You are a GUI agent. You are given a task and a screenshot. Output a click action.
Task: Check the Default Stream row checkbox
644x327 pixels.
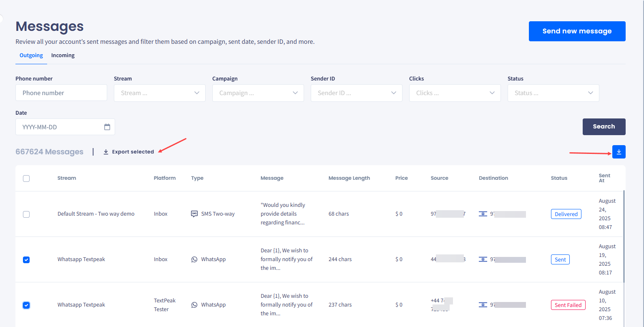(26, 214)
